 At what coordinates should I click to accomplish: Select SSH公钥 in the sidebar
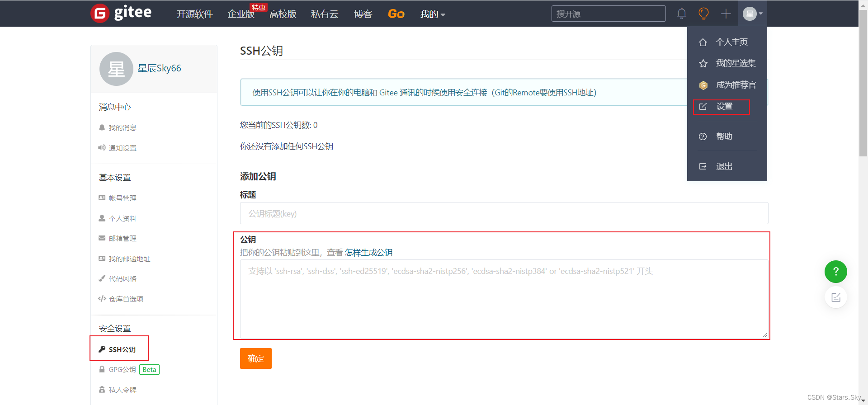coord(122,349)
